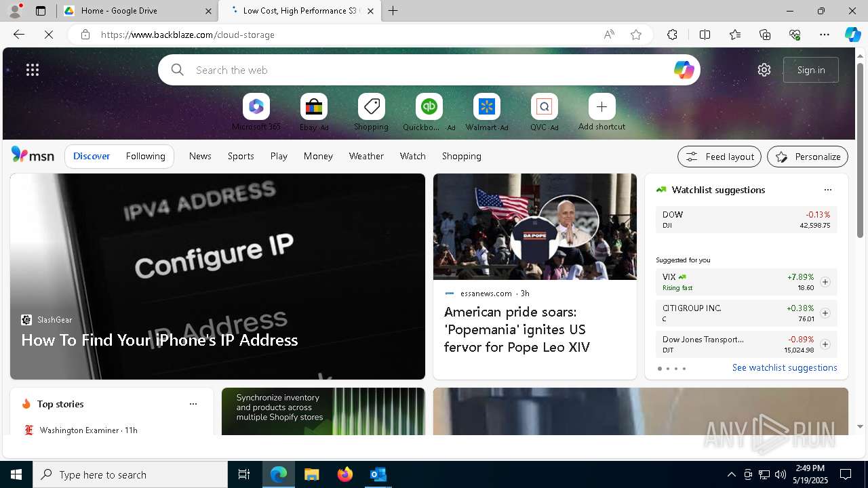Open File Explorer from the taskbar

coord(311,474)
